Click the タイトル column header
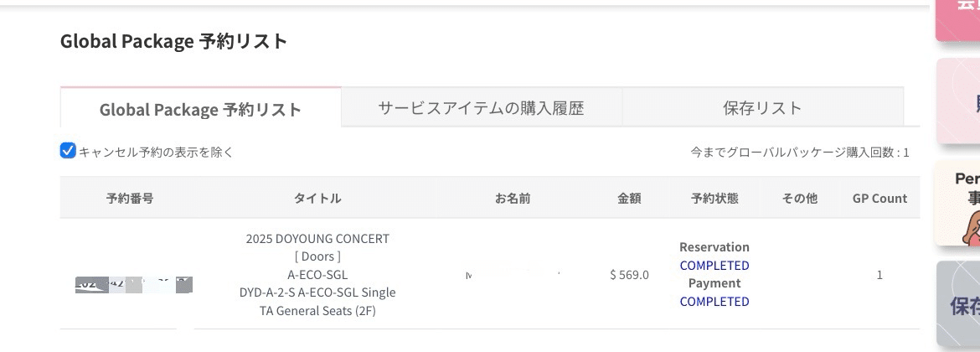 coord(317,198)
